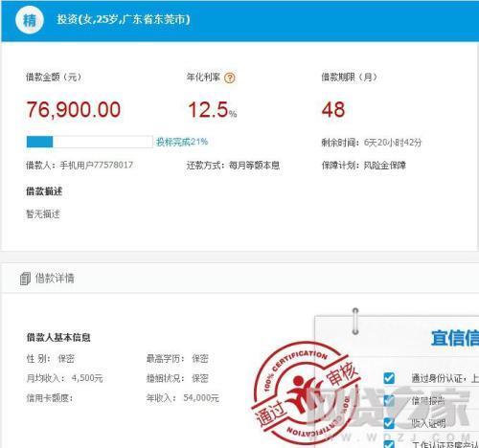479x448 pixels.
Task: Click the 每月等额本息 repayment method text
Action: 254,166
